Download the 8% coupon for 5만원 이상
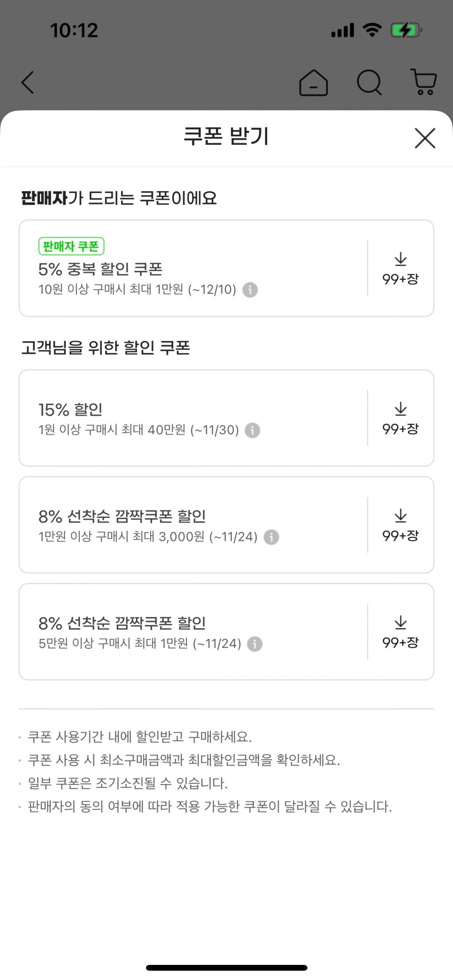 [401, 632]
